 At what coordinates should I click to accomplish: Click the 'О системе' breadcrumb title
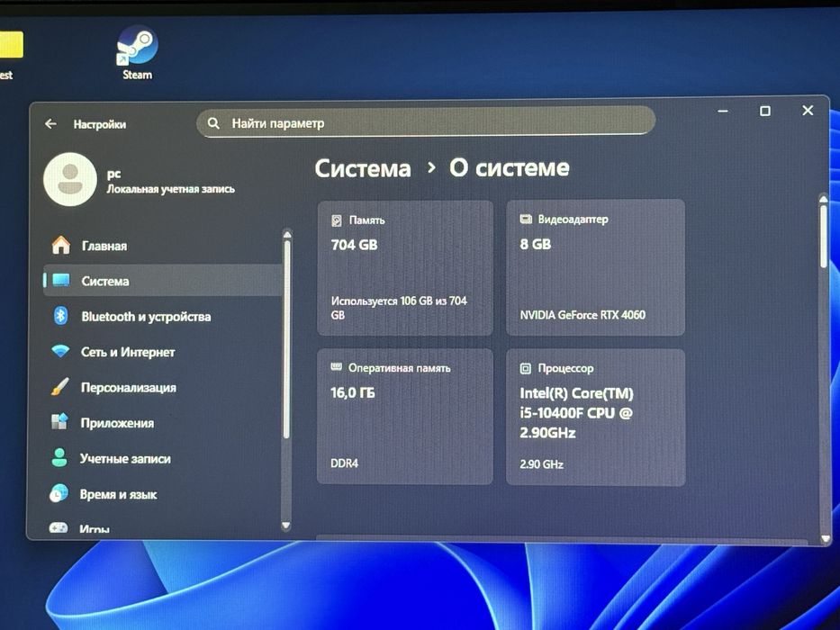(509, 168)
